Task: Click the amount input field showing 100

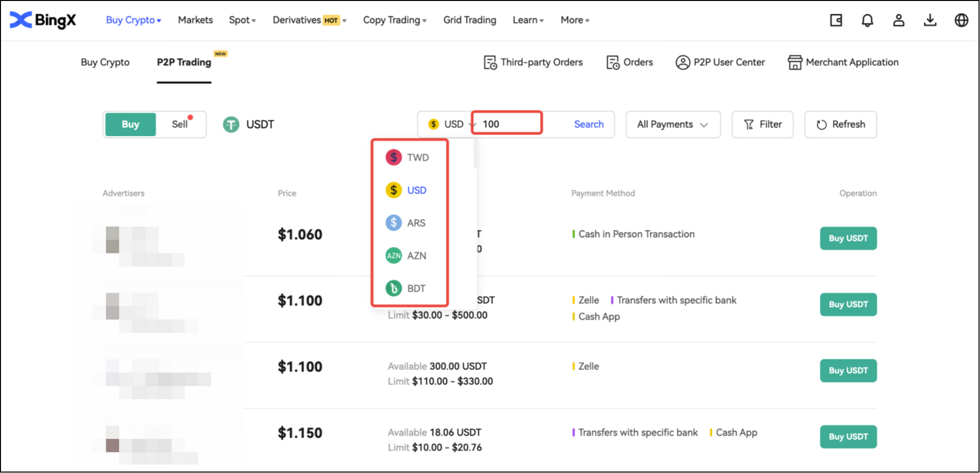Action: [x=508, y=125]
